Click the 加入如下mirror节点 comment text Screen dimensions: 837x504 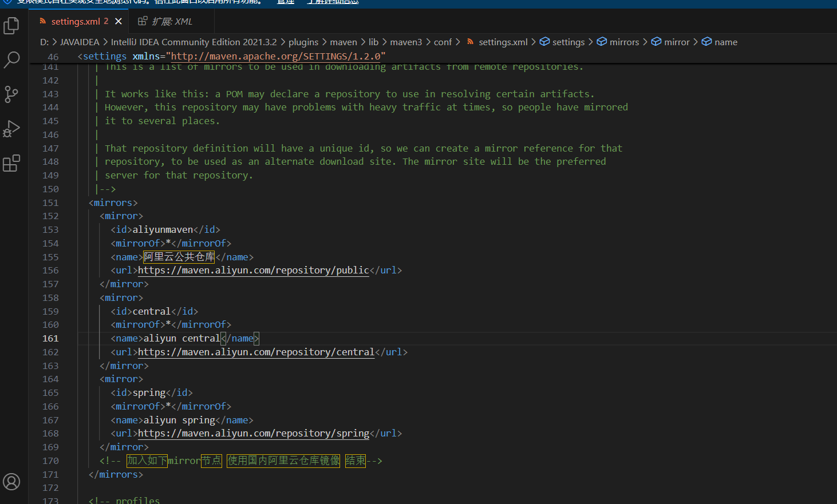pyautogui.click(x=174, y=461)
